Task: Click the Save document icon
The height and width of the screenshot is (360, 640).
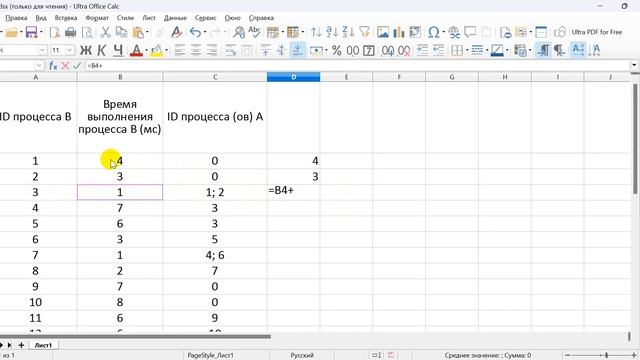Action: (x=31, y=32)
